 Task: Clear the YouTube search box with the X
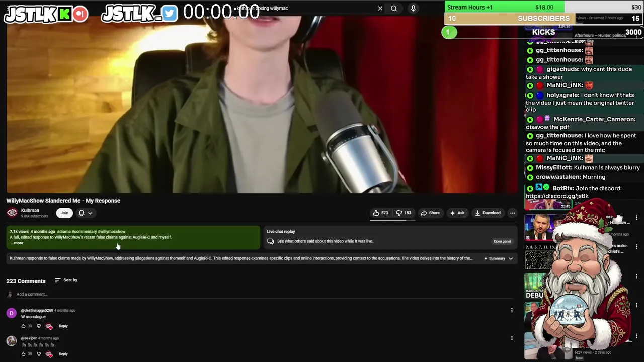click(380, 8)
